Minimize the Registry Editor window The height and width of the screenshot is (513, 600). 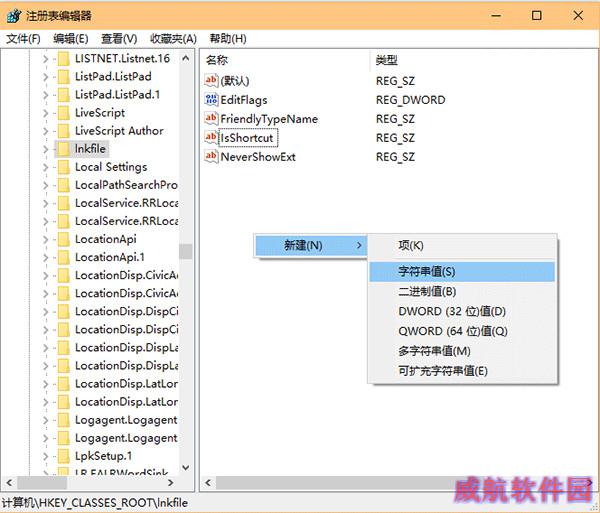coord(496,16)
